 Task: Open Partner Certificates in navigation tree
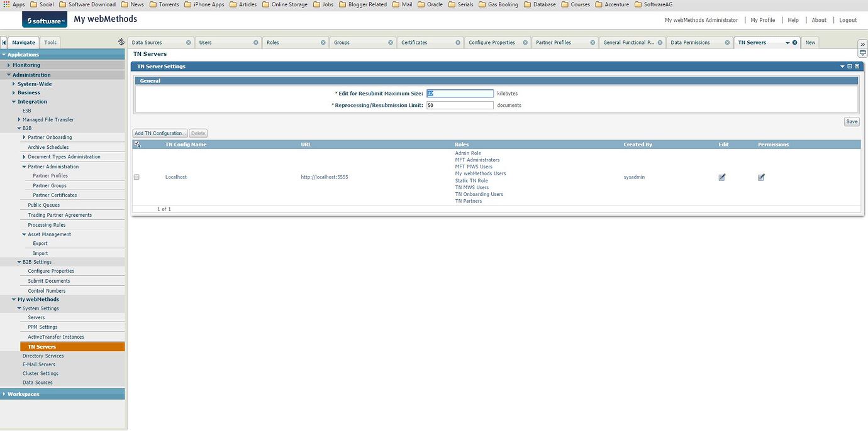[x=55, y=195]
